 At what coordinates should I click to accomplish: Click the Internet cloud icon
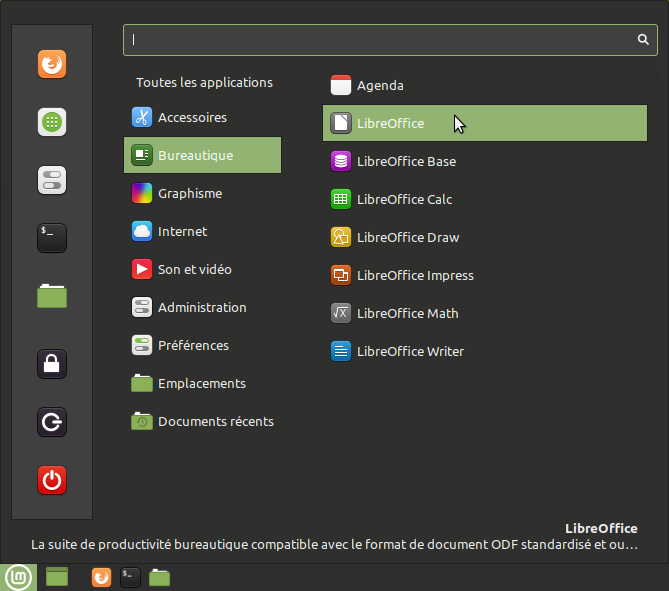[x=142, y=231]
